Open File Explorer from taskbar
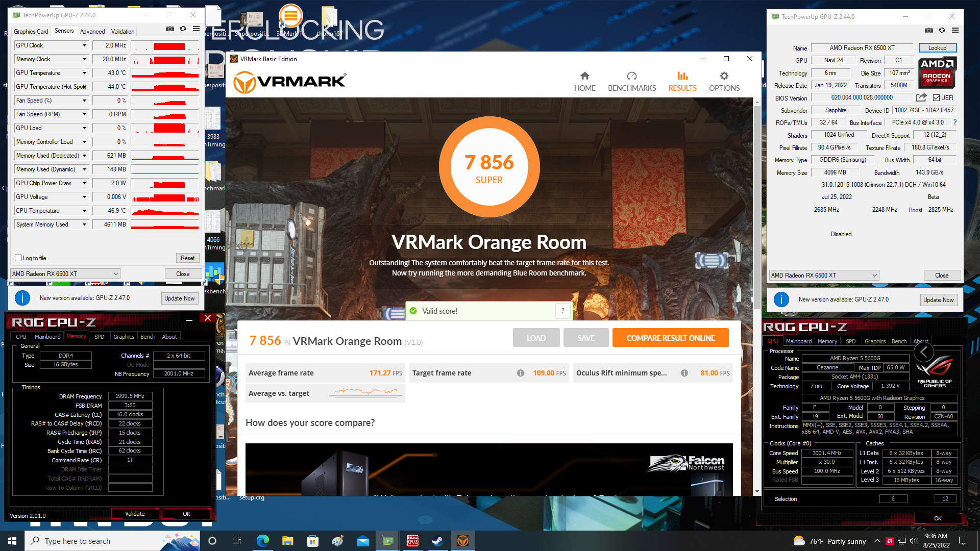The image size is (980, 551). tap(288, 541)
